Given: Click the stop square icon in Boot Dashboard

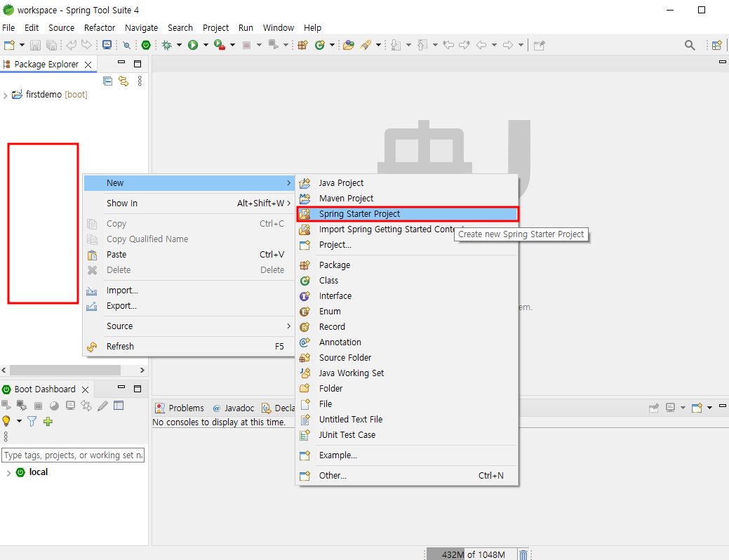Looking at the screenshot, I should [x=38, y=406].
